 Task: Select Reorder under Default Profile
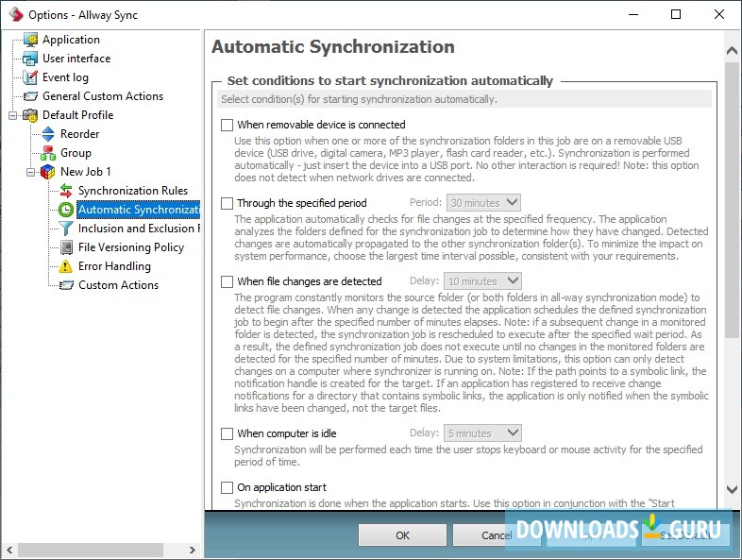(x=80, y=134)
